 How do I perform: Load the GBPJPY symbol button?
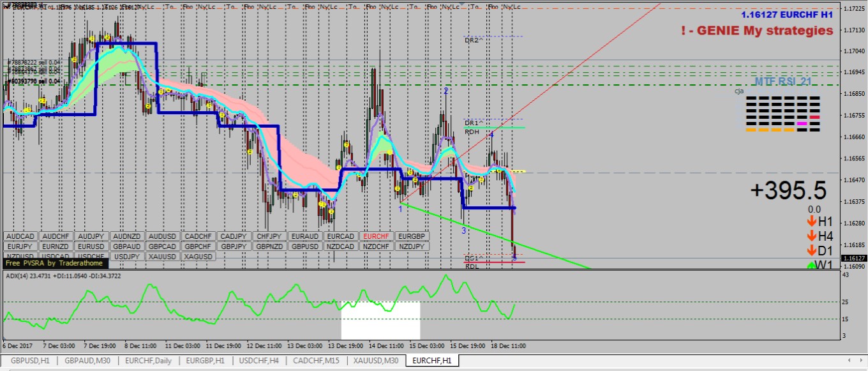point(233,246)
